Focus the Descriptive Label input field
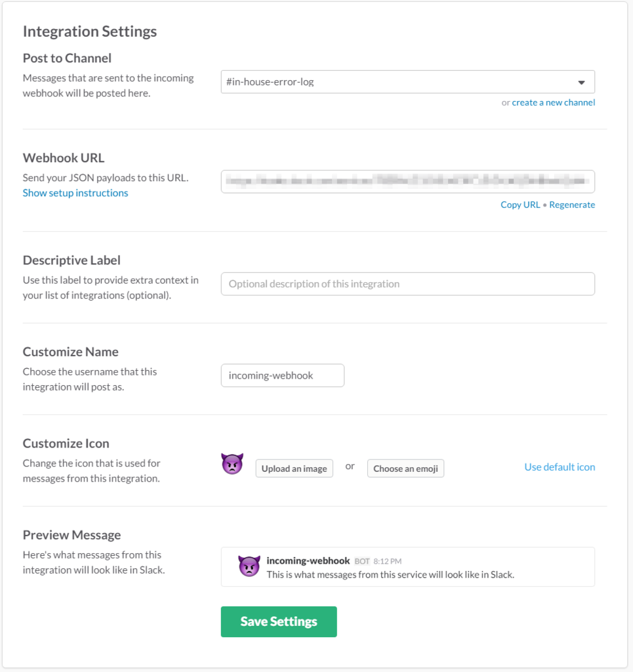633x672 pixels. [x=407, y=284]
